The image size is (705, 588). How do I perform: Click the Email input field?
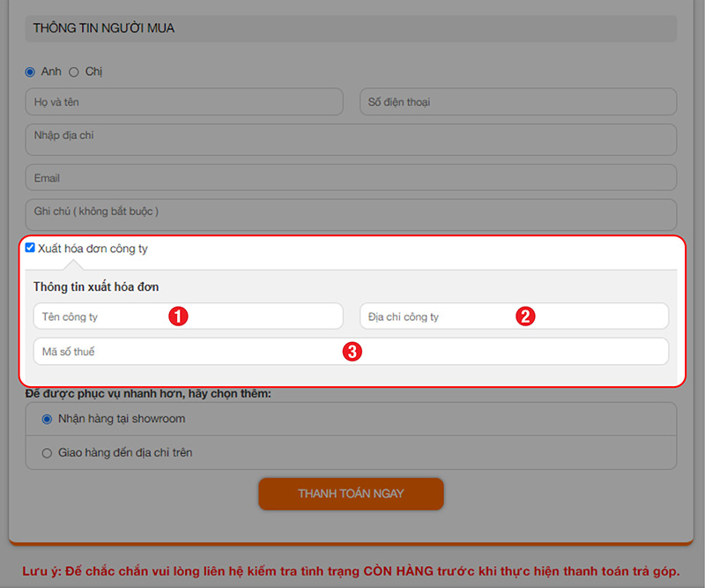[351, 178]
